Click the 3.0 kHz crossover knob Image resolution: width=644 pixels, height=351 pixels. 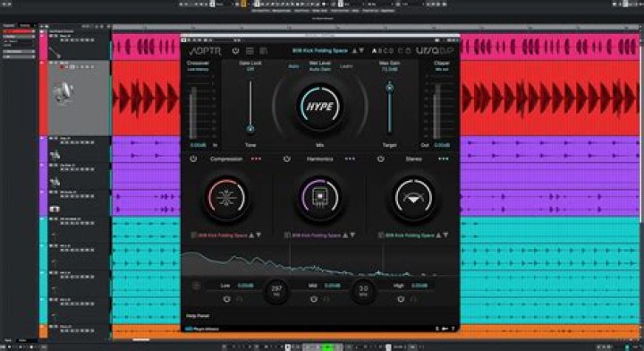363,291
